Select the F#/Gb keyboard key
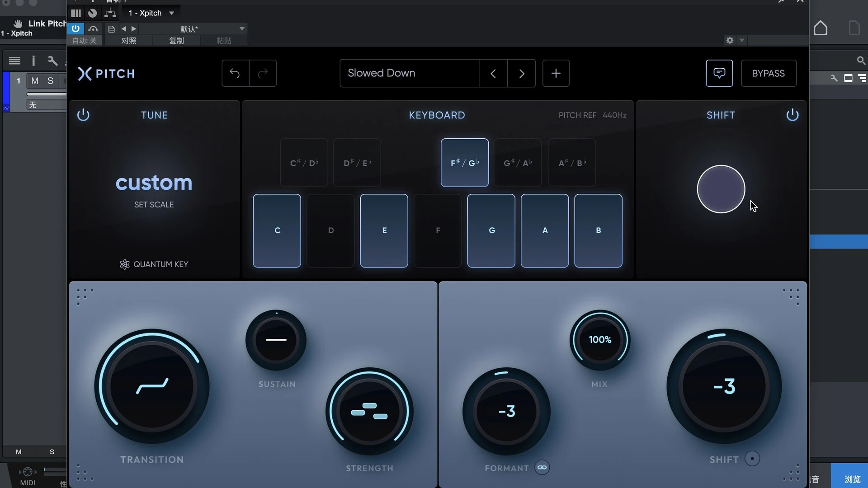 point(464,163)
